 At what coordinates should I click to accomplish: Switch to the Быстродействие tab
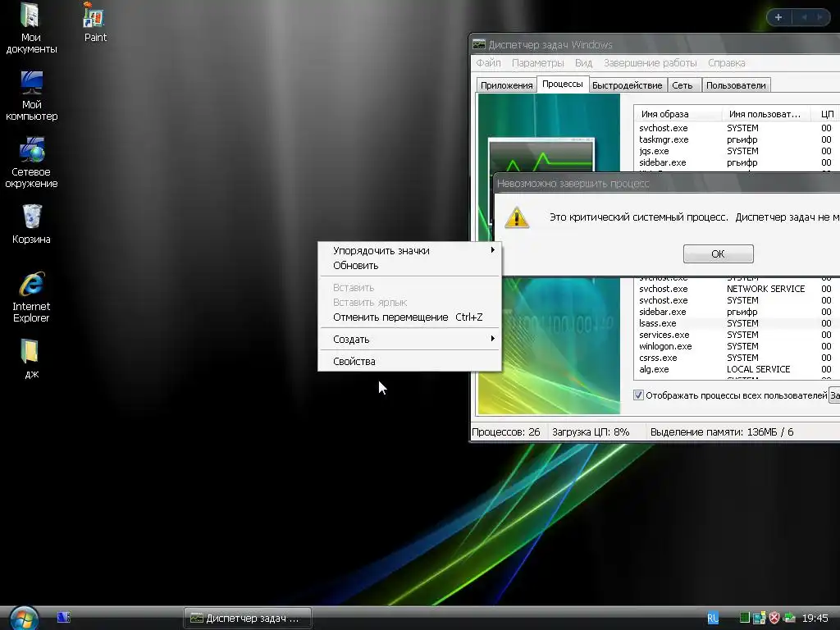pos(628,85)
